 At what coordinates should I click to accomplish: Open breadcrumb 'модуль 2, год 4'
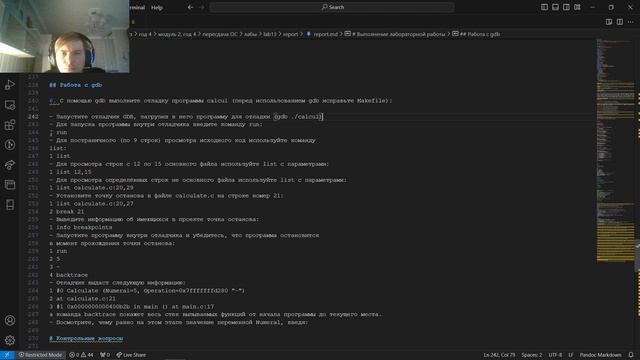click(x=177, y=34)
